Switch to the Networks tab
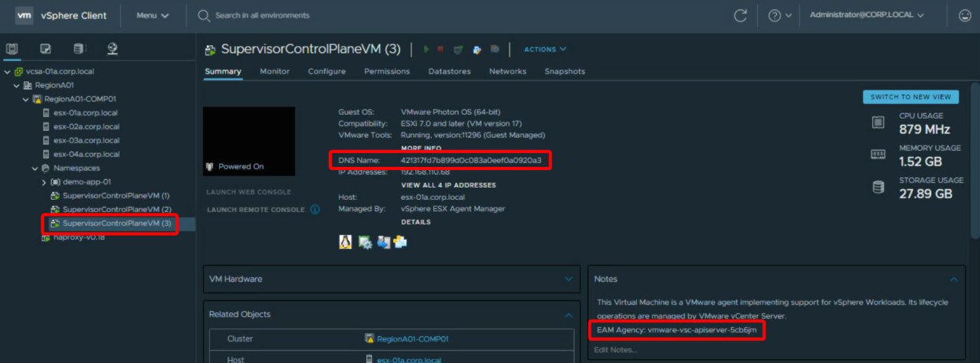This screenshot has width=980, height=363. (508, 71)
